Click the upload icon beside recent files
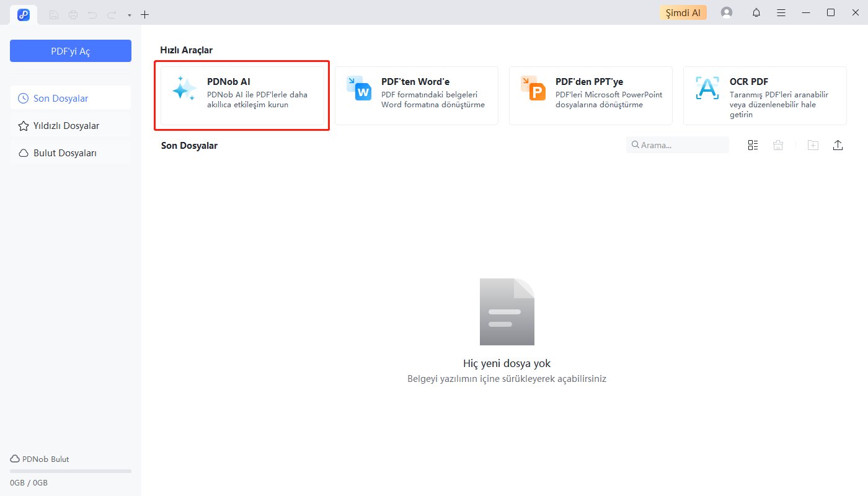Screen dimensions: 868x496 click(x=838, y=145)
